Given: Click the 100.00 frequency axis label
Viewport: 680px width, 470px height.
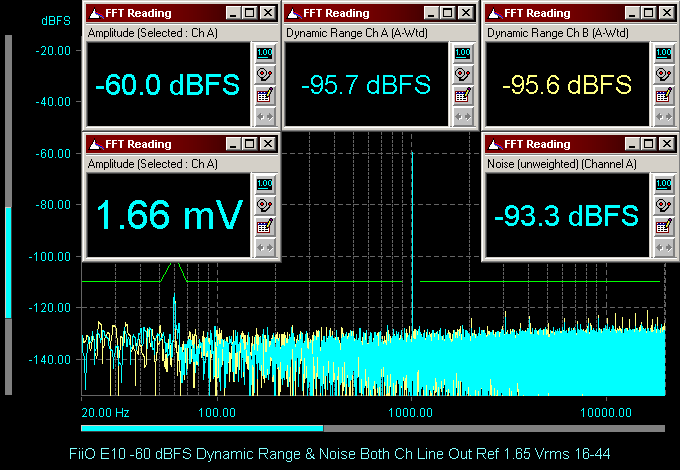Looking at the screenshot, I should pyautogui.click(x=217, y=412).
